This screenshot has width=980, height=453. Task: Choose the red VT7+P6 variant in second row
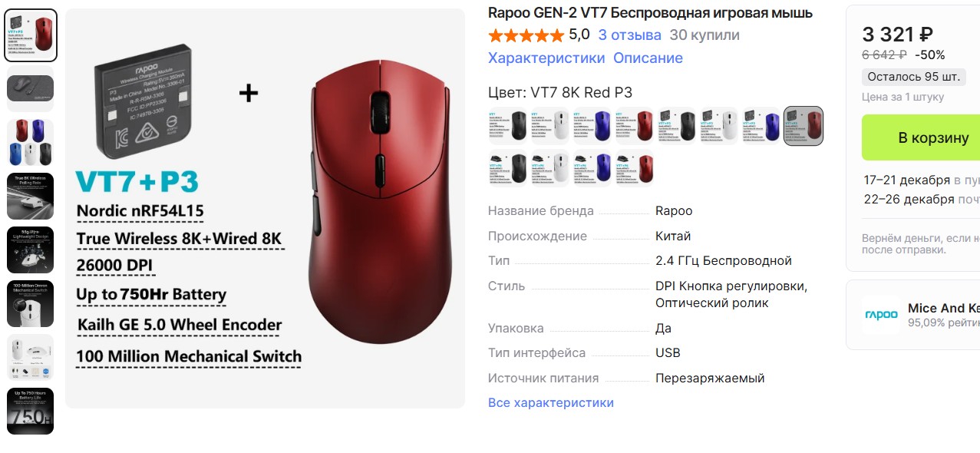pos(634,168)
